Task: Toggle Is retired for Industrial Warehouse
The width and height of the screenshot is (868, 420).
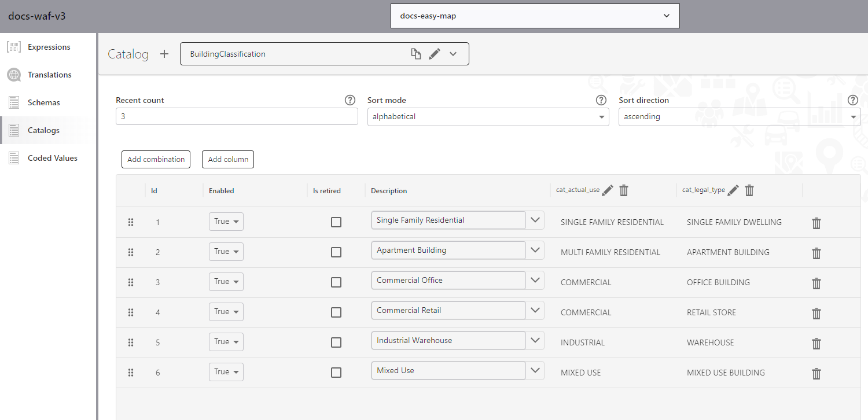Action: coord(336,342)
